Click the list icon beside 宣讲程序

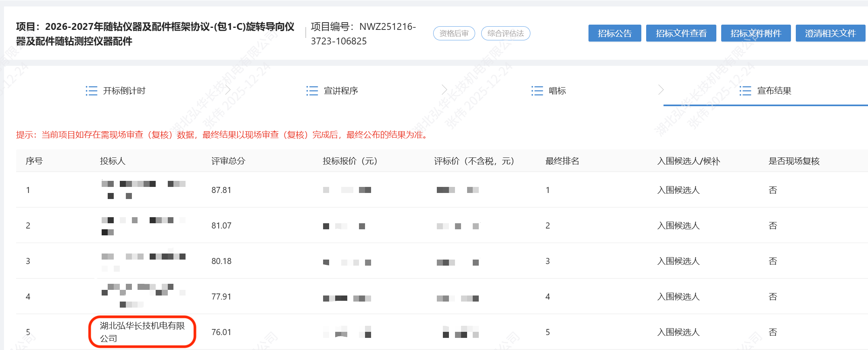pos(312,91)
